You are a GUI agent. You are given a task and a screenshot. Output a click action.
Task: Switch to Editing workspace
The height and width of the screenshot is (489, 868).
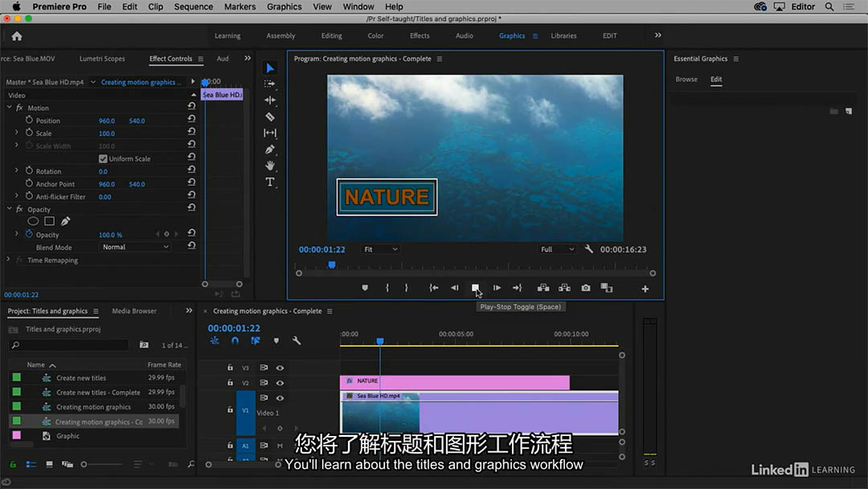[332, 35]
